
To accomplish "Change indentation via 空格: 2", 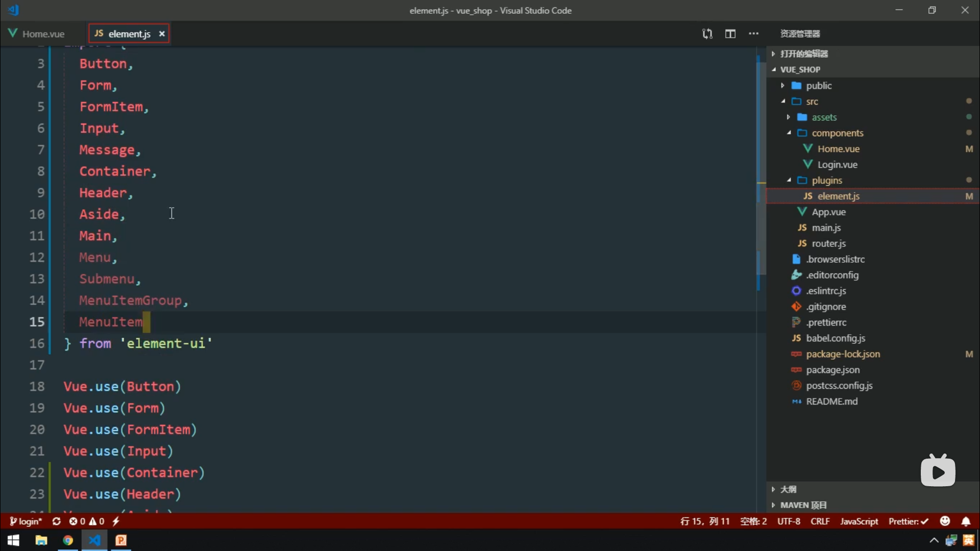I will point(753,521).
